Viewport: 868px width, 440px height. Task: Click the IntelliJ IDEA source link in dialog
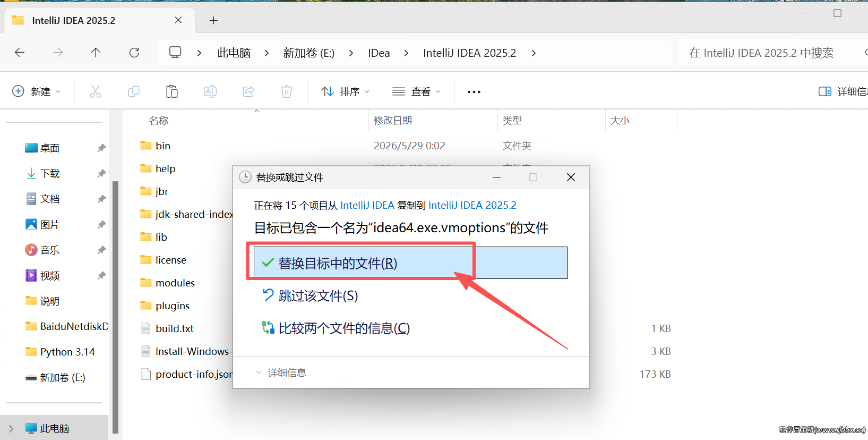click(x=367, y=205)
